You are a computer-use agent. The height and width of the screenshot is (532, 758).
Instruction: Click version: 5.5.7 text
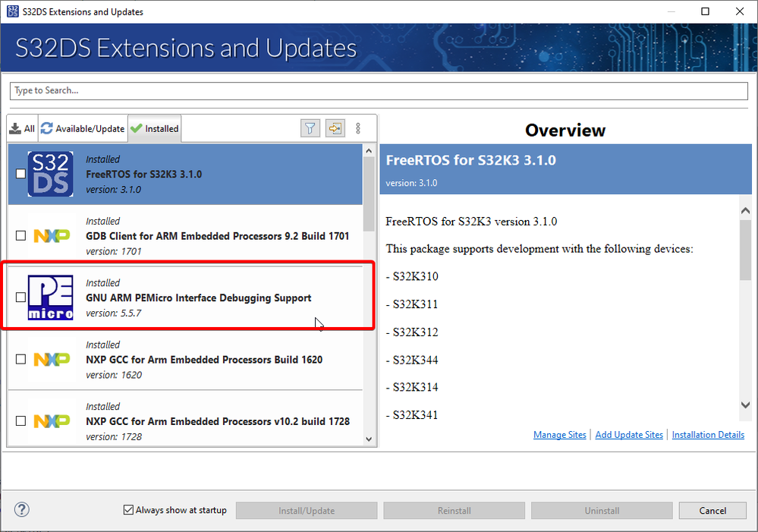[114, 313]
